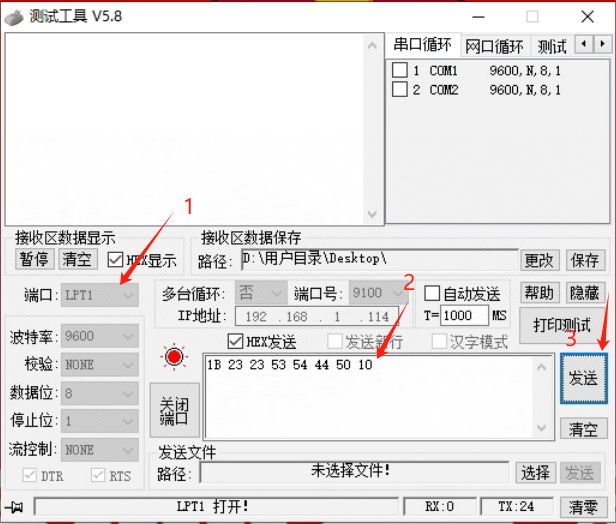Click the 保存 button
This screenshot has width=616, height=524.
click(585, 260)
